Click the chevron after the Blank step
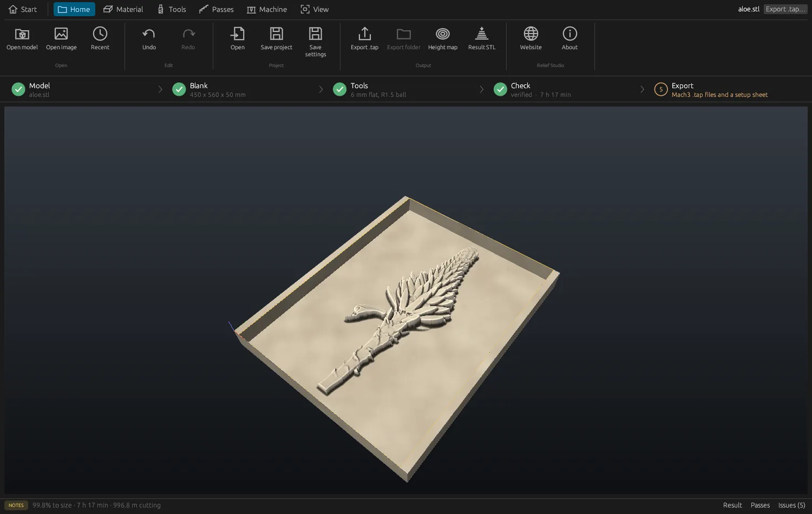 (321, 89)
